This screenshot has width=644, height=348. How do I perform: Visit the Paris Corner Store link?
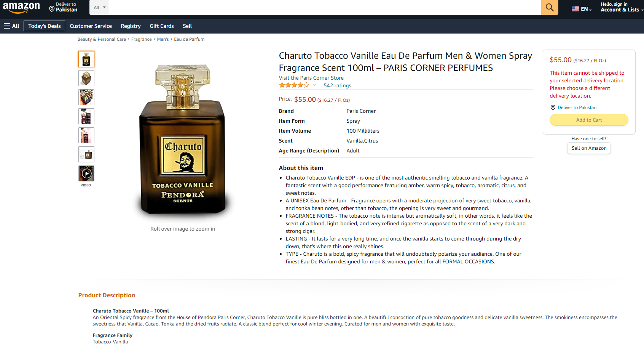311,78
